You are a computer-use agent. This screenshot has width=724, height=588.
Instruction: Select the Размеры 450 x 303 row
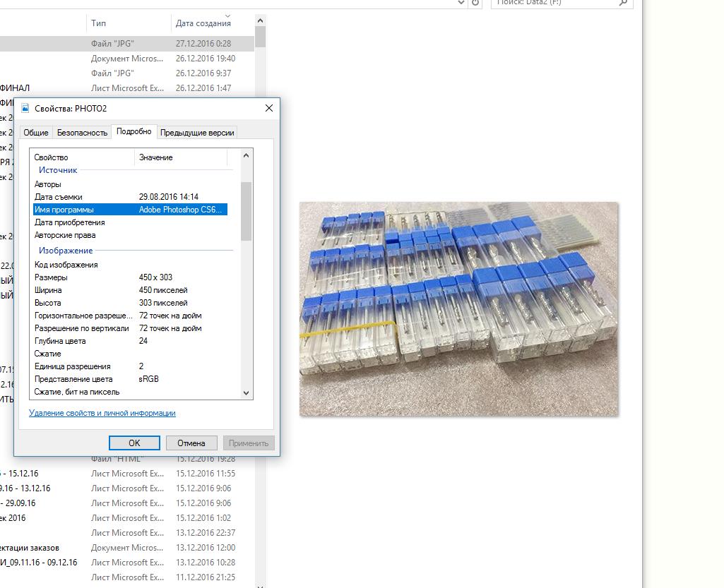(x=130, y=277)
